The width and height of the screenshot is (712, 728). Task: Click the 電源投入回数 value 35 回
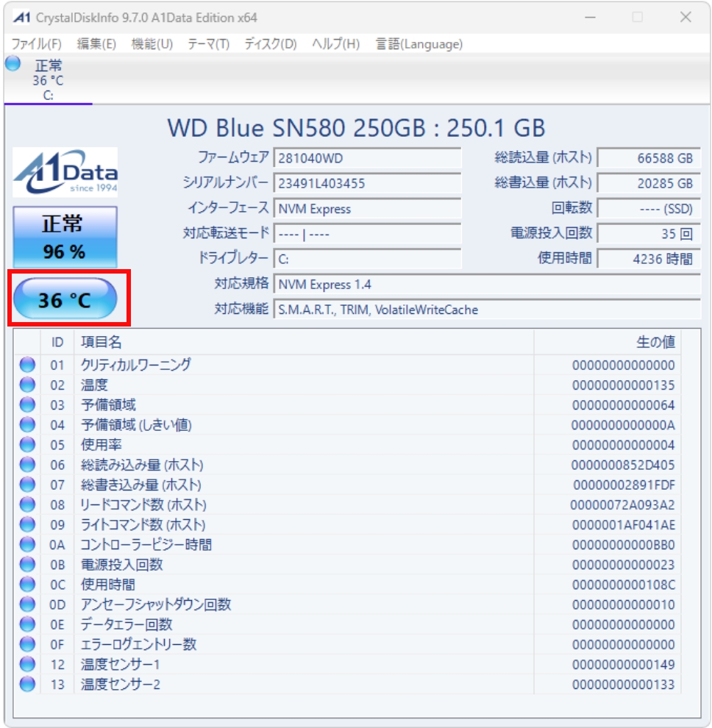[648, 234]
